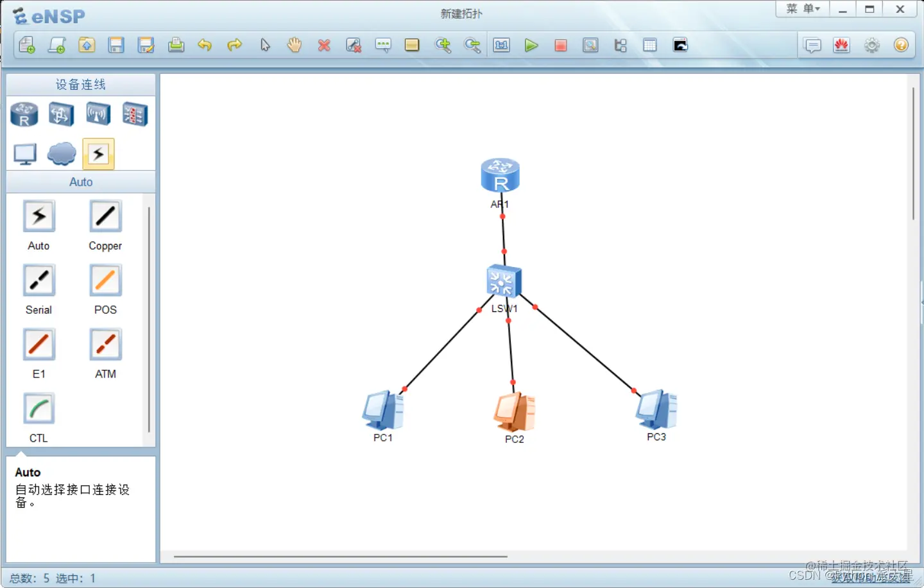
Task: Save the current topology
Action: (116, 45)
